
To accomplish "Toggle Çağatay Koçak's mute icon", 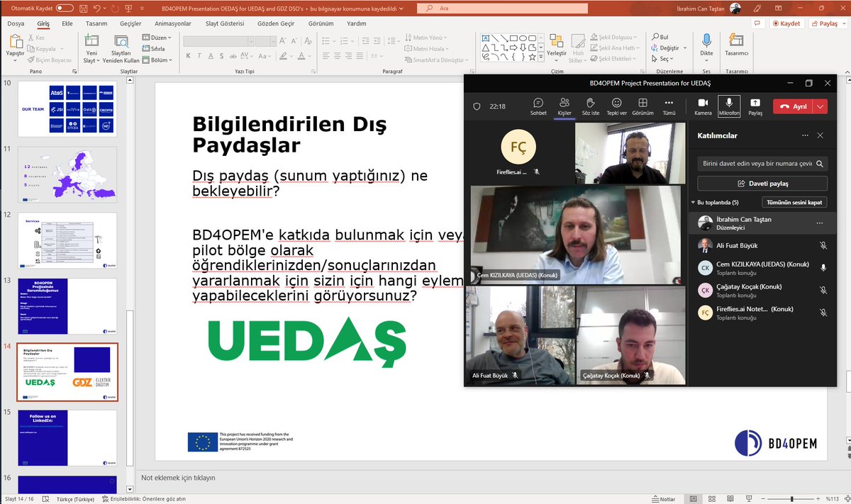I will 823,290.
